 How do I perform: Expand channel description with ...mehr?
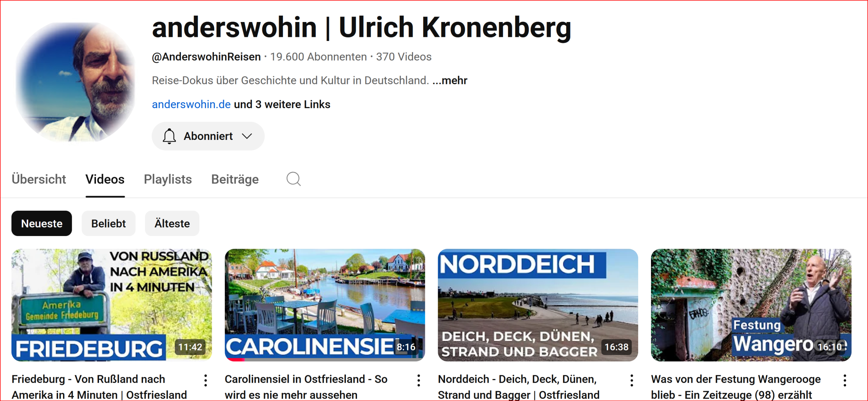450,81
